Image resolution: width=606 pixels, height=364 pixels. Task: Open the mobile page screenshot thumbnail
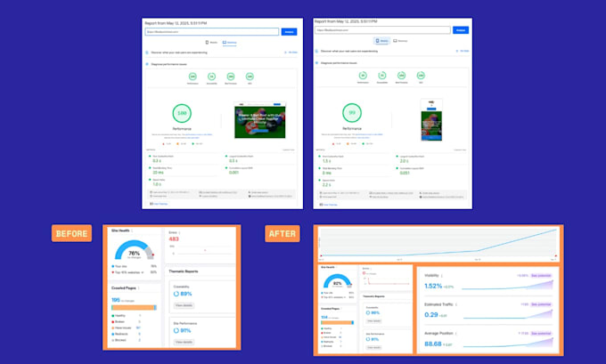431,120
